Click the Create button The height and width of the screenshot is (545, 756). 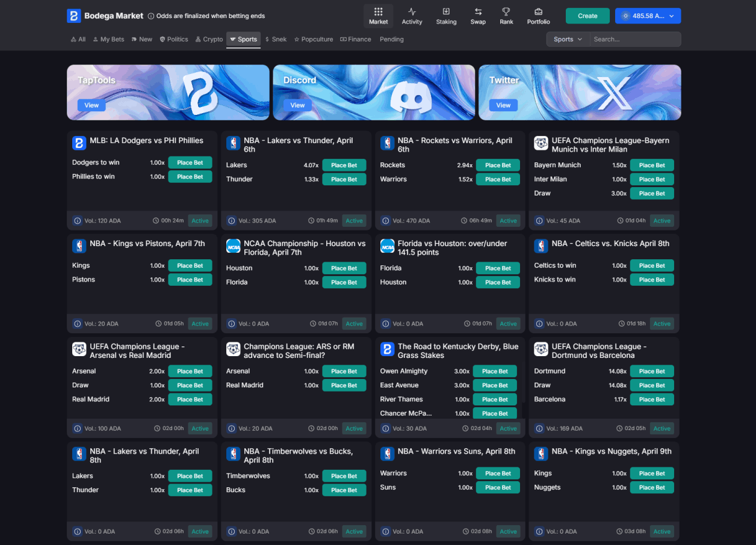pyautogui.click(x=587, y=16)
